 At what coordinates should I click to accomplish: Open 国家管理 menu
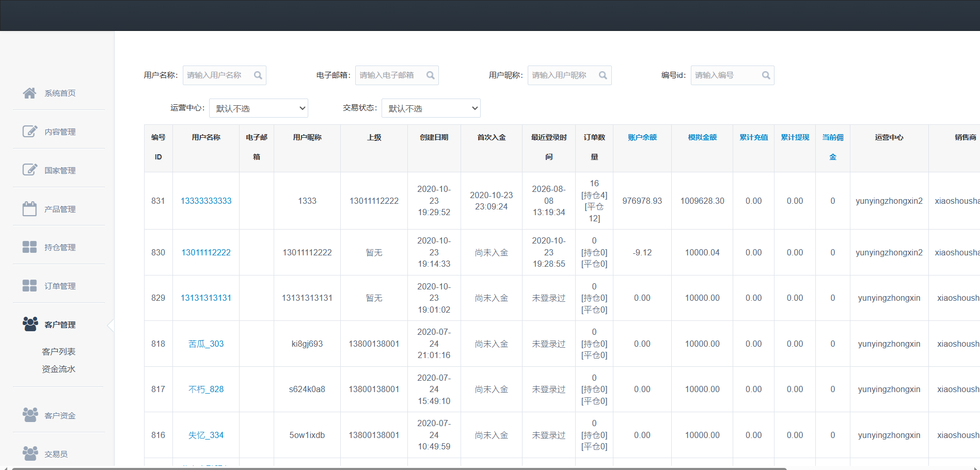[x=60, y=171]
